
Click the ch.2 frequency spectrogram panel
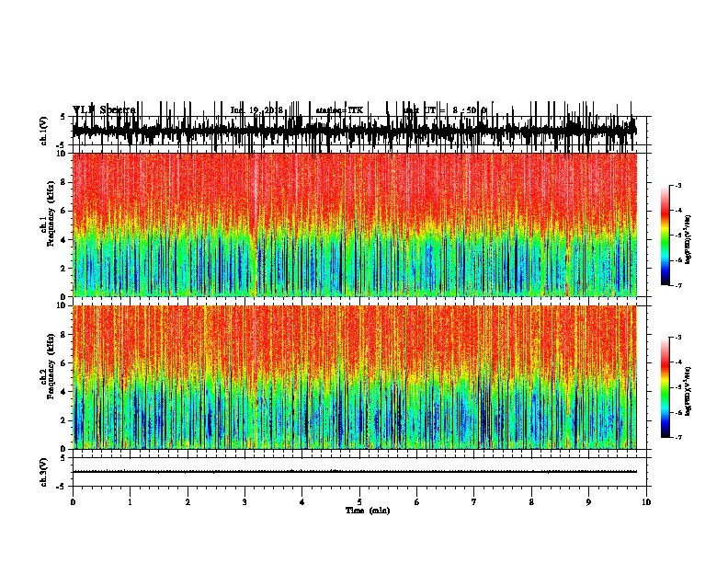tap(354, 377)
